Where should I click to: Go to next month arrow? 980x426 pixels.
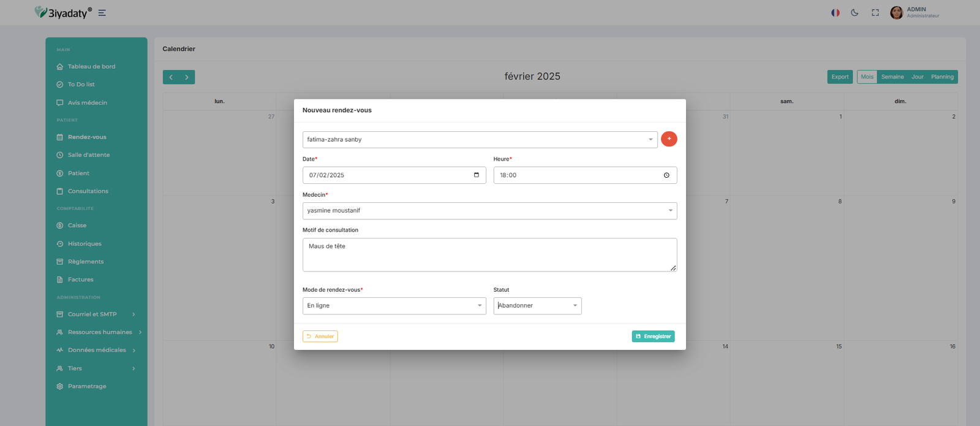coord(187,77)
